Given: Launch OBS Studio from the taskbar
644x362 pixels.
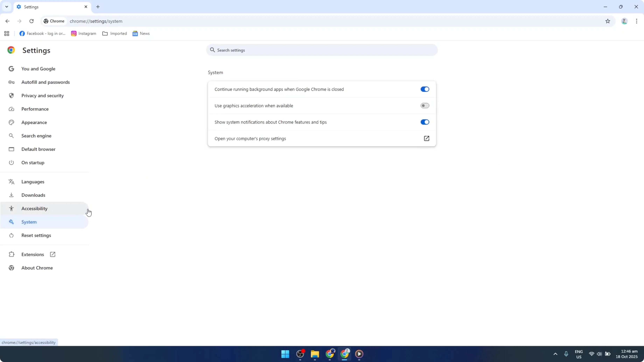Looking at the screenshot, I should (x=300, y=354).
